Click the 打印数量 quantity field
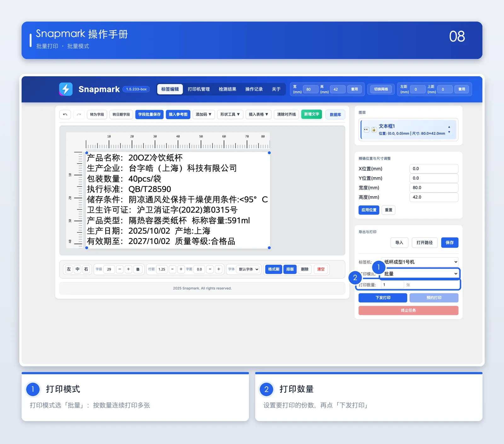 392,285
